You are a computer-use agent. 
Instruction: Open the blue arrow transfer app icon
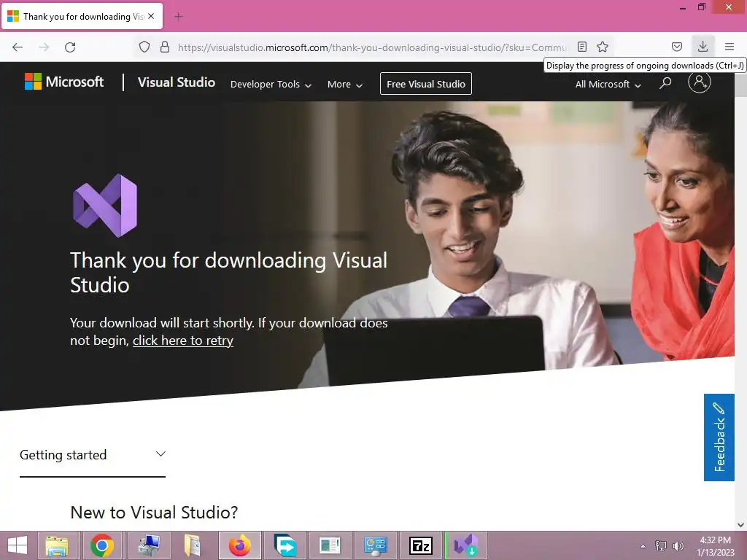tap(285, 545)
